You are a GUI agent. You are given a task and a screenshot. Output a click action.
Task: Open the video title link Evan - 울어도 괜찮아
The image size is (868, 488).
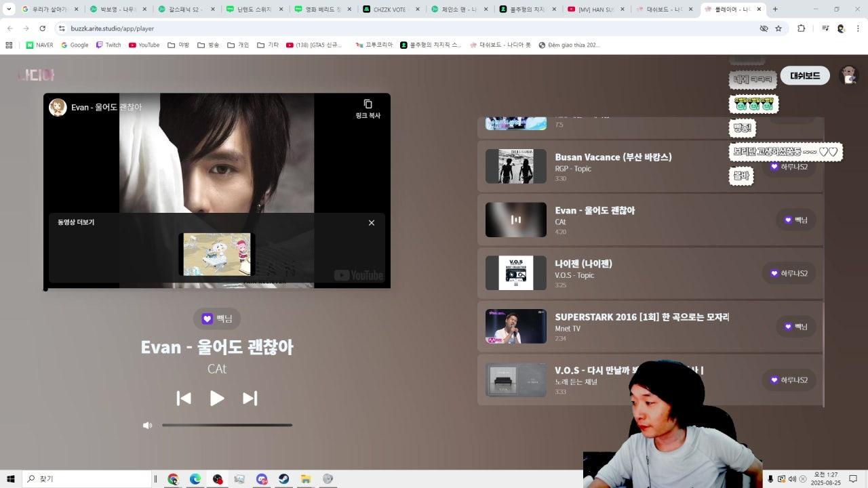click(106, 107)
